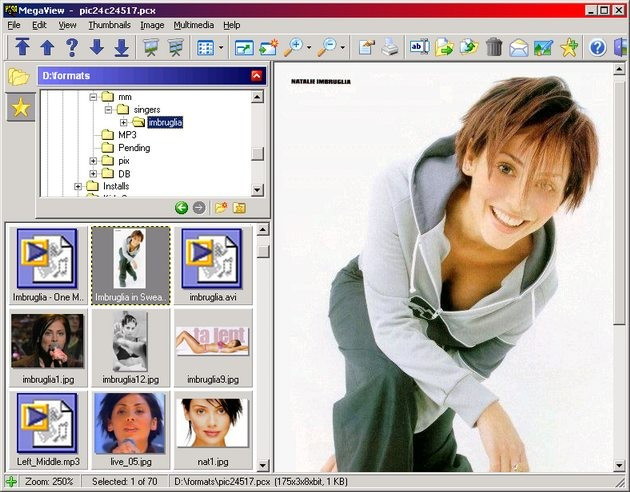This screenshot has height=492, width=630.
Task: Open the Edit menu
Action: (x=39, y=25)
